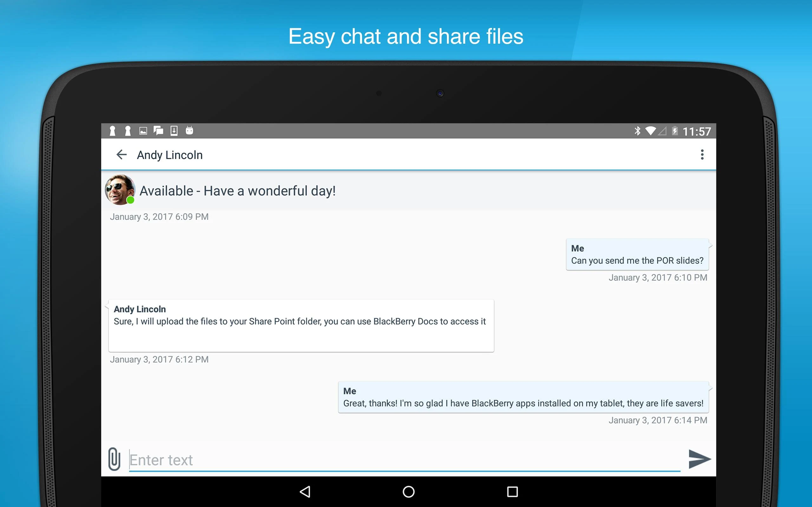Tap the January 3 6:12 PM timestamp
The width and height of the screenshot is (812, 507).
point(159,359)
